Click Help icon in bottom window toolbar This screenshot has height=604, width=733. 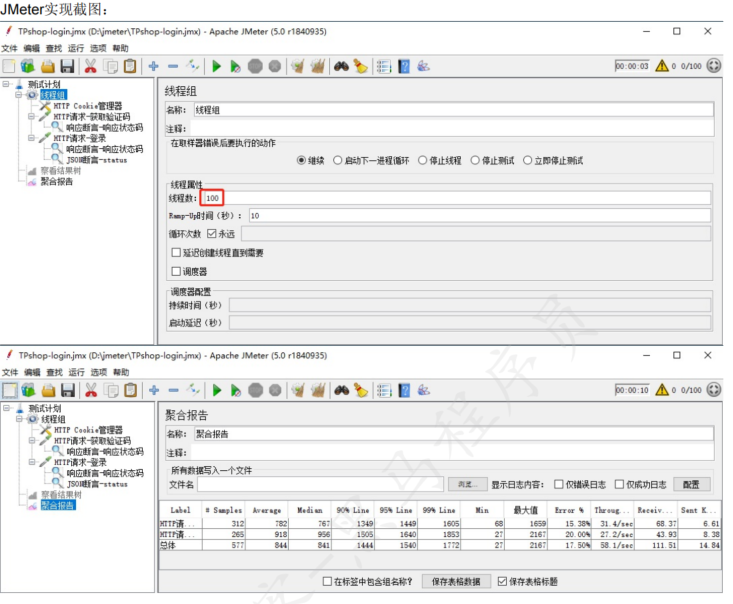click(404, 390)
